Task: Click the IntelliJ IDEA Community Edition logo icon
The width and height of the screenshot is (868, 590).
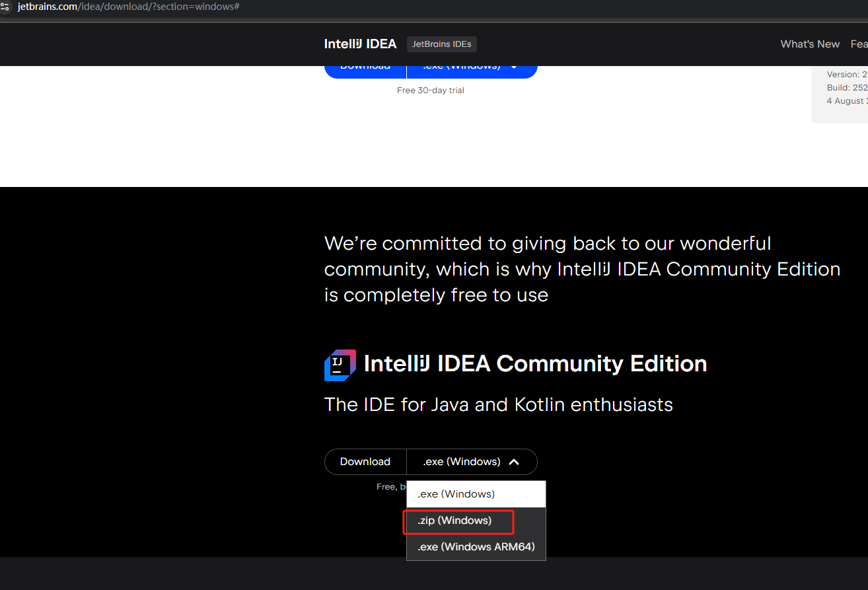Action: pos(340,365)
